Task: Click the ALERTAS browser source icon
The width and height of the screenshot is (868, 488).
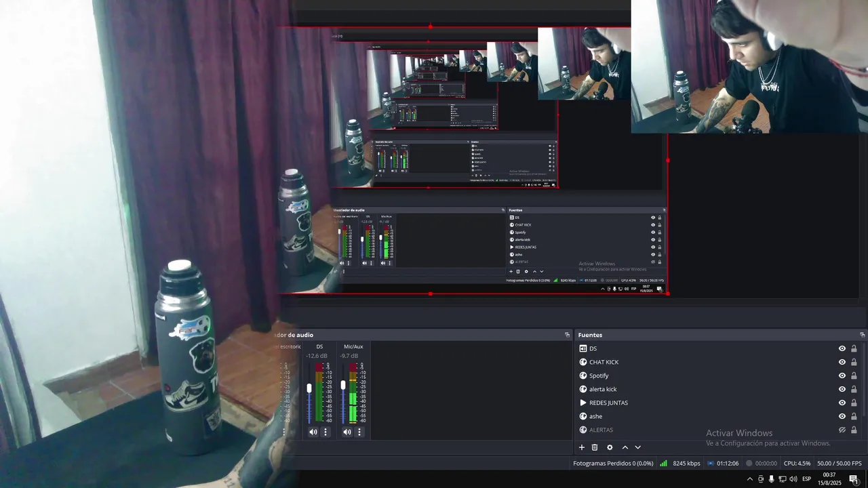Action: [x=583, y=430]
